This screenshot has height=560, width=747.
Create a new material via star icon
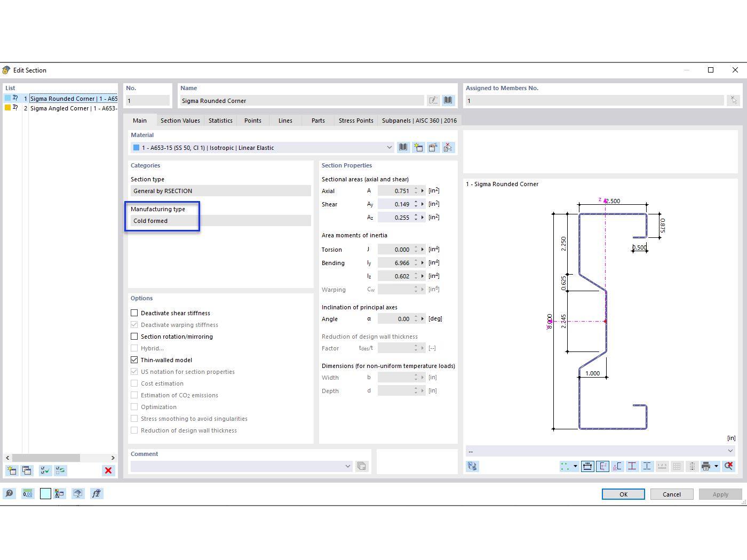click(418, 147)
